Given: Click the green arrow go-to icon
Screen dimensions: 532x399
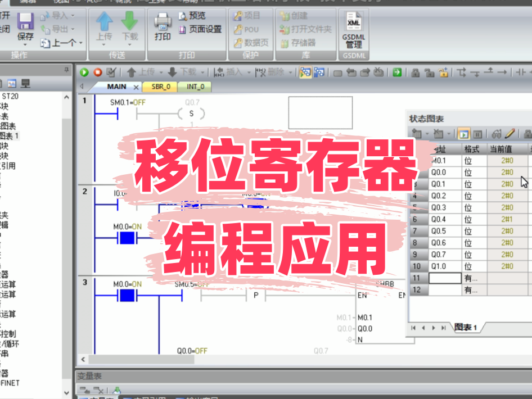Looking at the screenshot, I should [397, 72].
